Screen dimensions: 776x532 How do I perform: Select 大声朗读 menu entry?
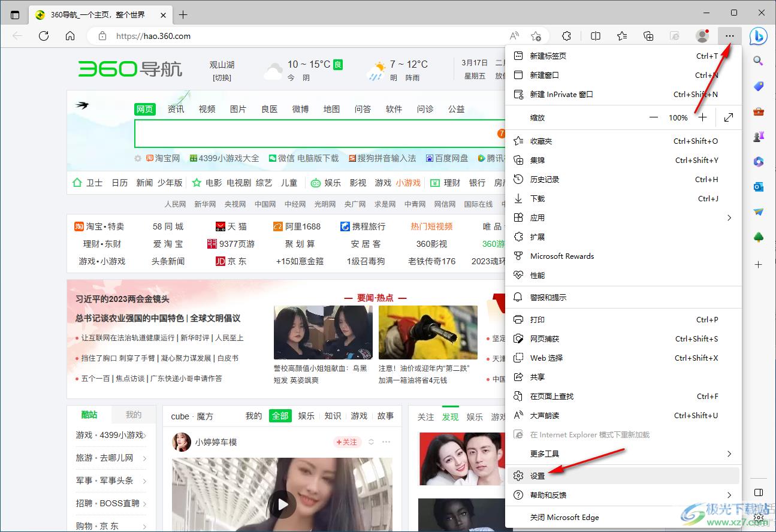(x=623, y=415)
